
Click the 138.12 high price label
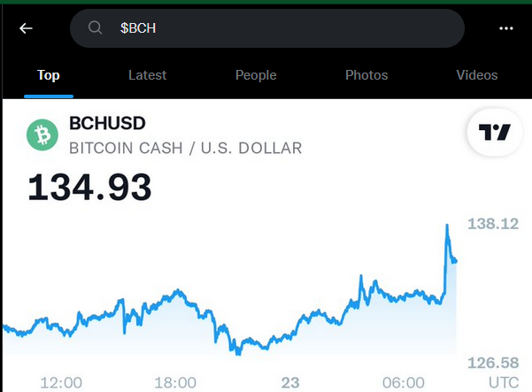[x=493, y=224]
